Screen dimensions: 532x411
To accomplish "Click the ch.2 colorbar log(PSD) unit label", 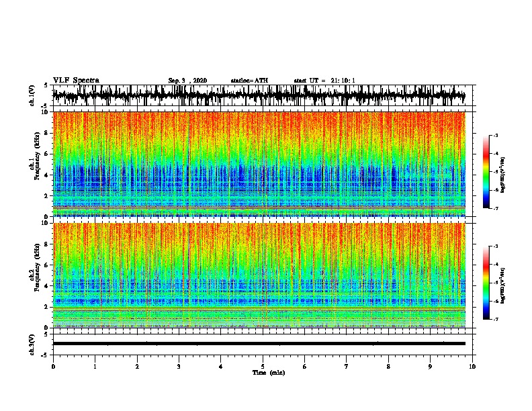I will [503, 285].
